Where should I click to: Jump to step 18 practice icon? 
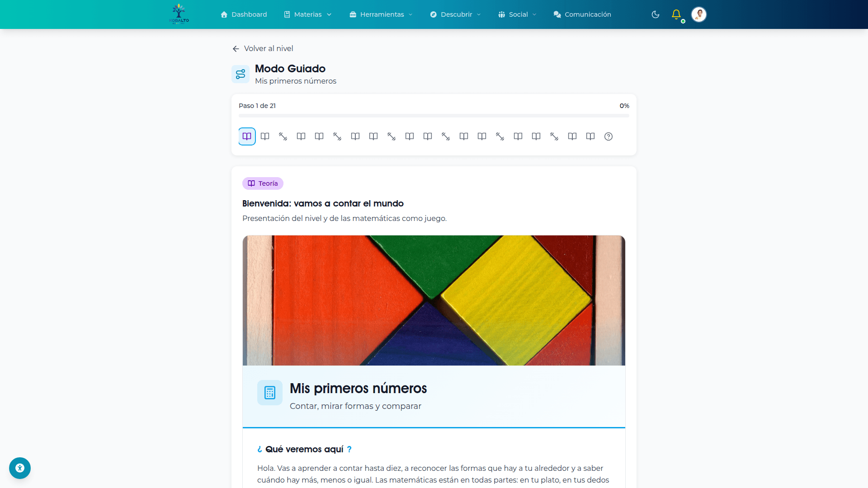(554, 136)
